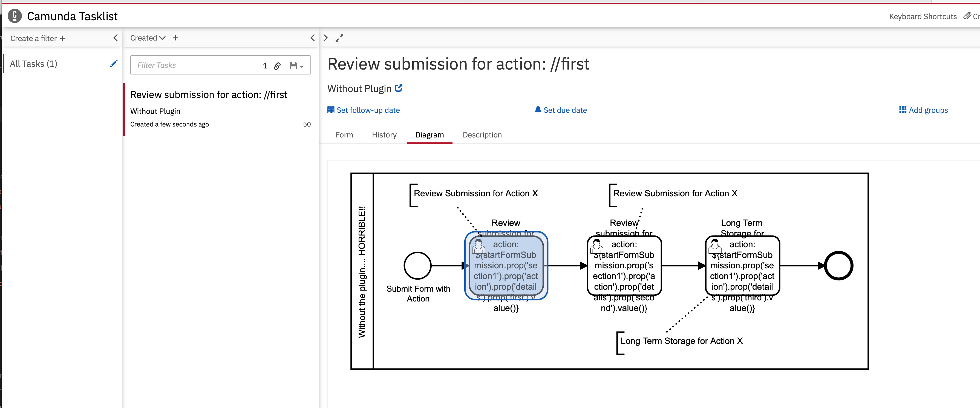Click Set due date link
Image resolution: width=980 pixels, height=408 pixels.
point(561,110)
